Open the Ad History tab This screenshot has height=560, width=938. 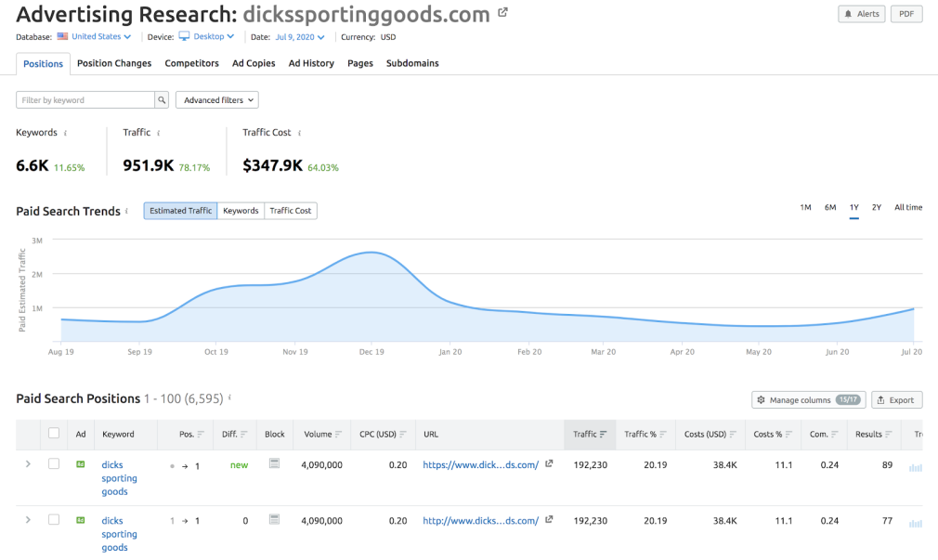point(311,63)
